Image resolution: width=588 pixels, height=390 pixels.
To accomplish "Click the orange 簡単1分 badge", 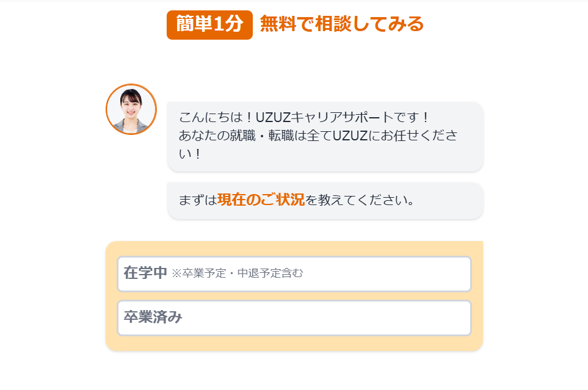I will pos(209,25).
